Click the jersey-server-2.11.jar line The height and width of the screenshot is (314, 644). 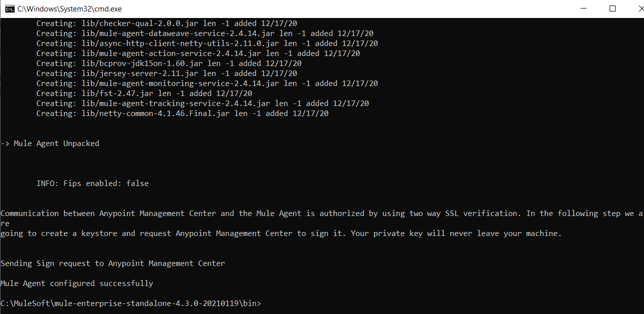(167, 73)
